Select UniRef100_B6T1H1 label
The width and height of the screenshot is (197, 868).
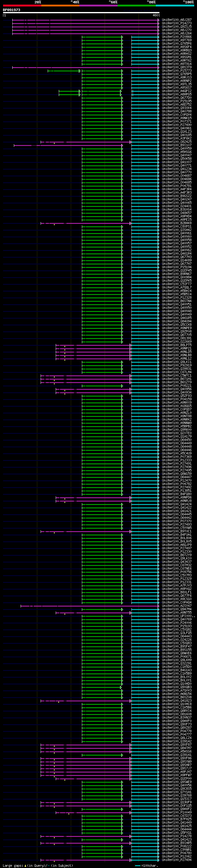177,379
